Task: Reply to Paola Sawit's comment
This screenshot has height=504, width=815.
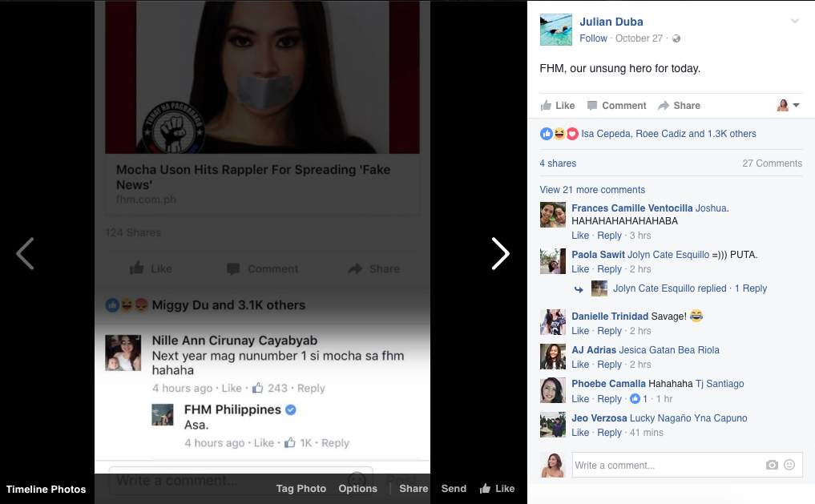Action: coord(609,269)
